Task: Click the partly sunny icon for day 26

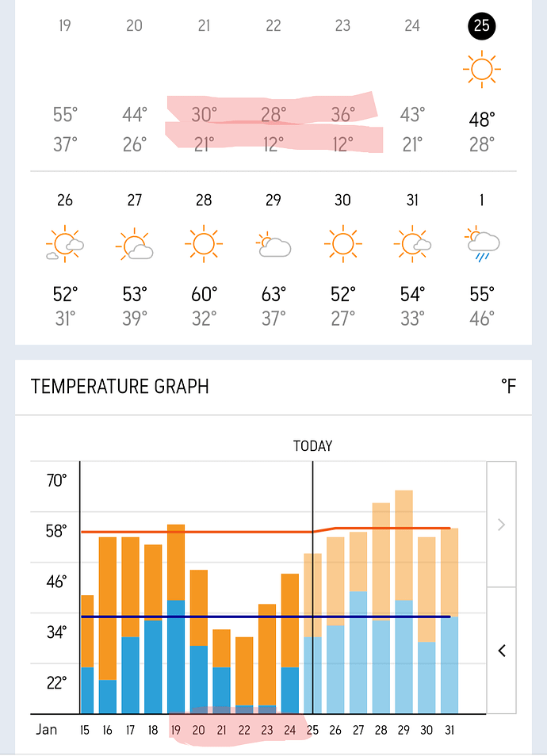Action: [65, 244]
